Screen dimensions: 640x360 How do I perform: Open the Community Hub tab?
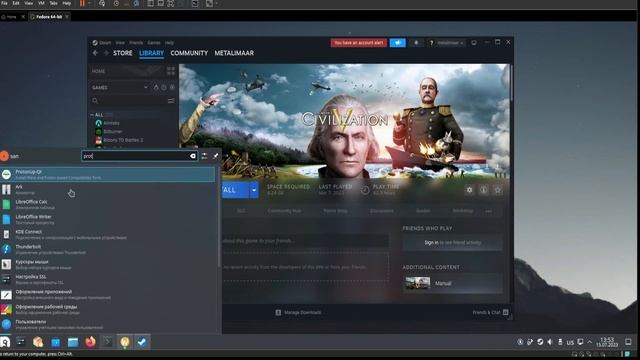pos(284,211)
